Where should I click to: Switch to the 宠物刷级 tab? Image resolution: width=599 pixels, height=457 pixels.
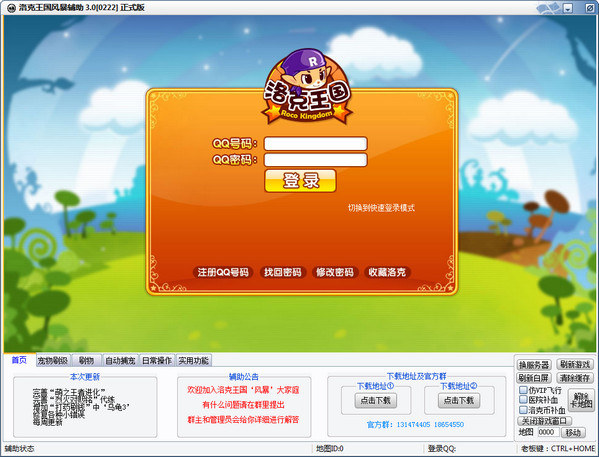(53, 360)
